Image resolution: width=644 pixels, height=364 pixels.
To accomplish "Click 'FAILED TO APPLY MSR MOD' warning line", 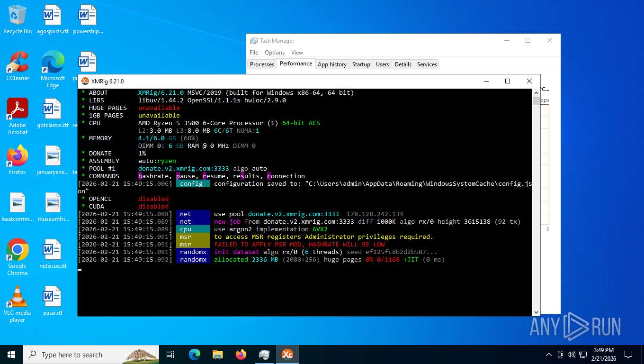I will (x=299, y=245).
